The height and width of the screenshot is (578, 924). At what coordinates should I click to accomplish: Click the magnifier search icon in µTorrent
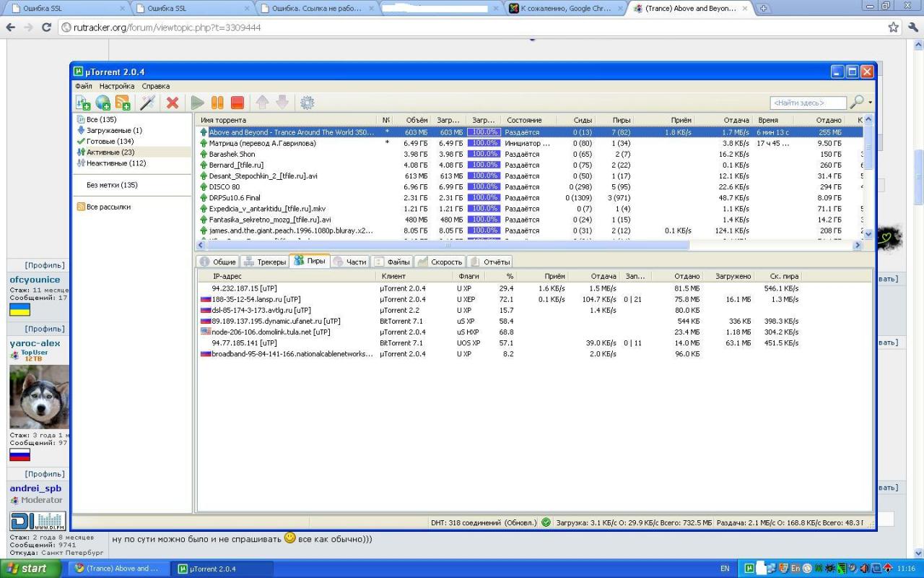point(856,103)
